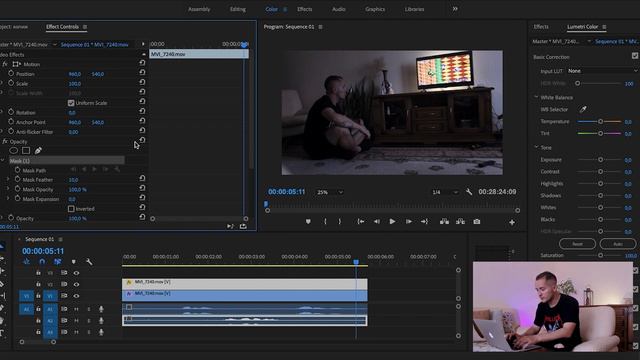
Task: Add marker in Program monitor
Action: (x=308, y=222)
